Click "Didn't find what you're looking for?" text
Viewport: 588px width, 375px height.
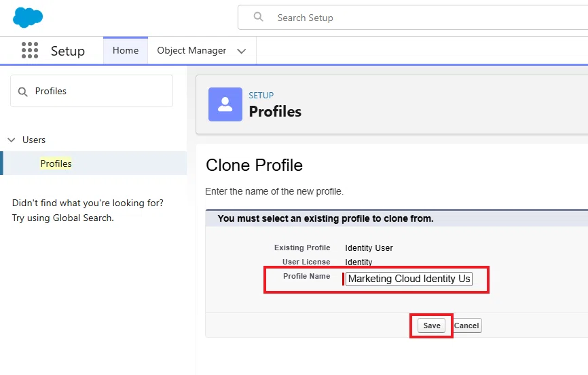88,203
